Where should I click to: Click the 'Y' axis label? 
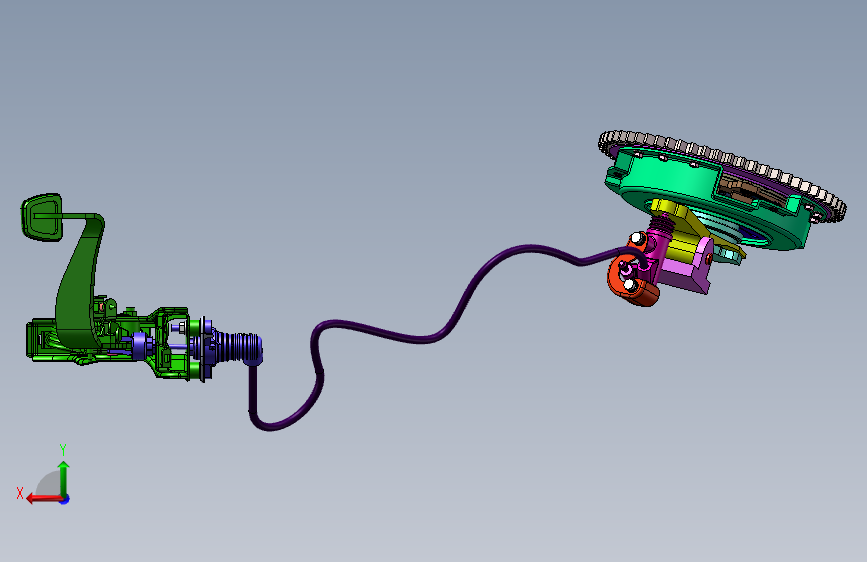[x=63, y=449]
